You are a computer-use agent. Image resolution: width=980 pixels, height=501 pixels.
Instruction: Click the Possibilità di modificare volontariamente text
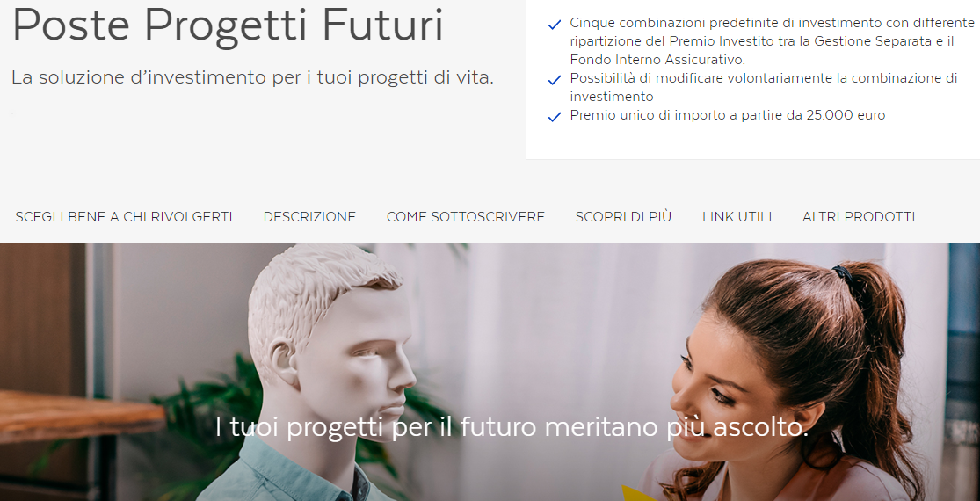click(x=763, y=88)
